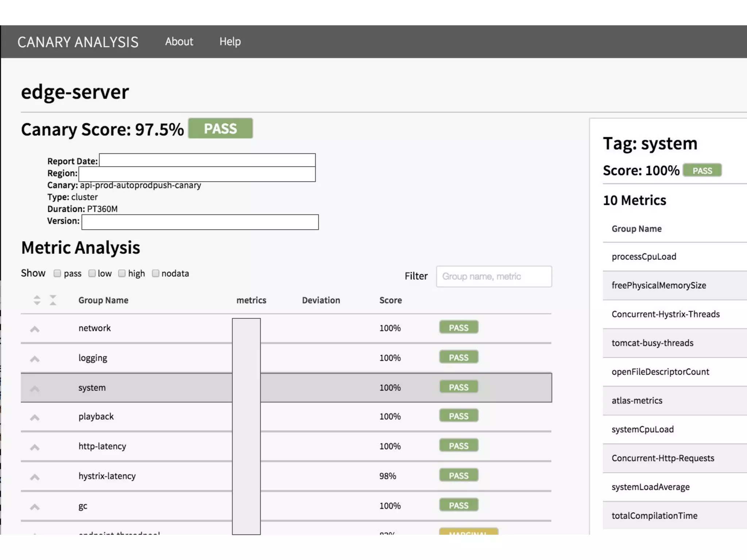Enable the pass filter checkbox
747x560 pixels.
click(57, 273)
